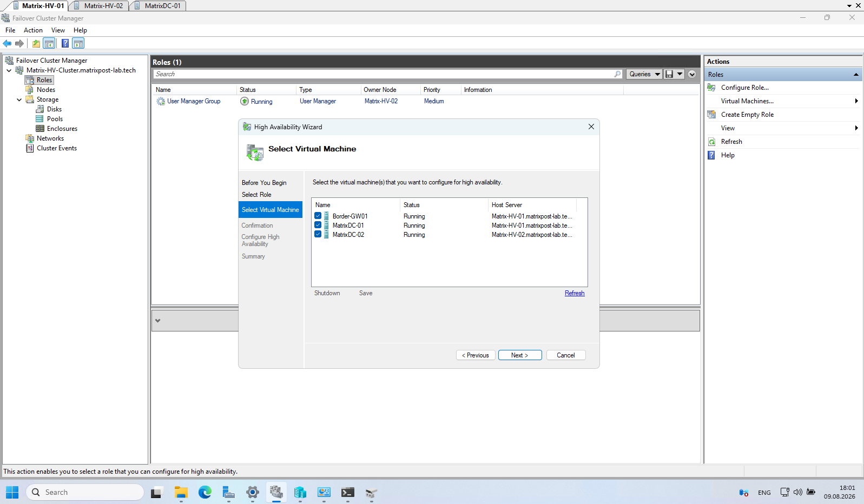Open the terminal icon on the taskbar
The height and width of the screenshot is (504, 864).
coord(347,492)
